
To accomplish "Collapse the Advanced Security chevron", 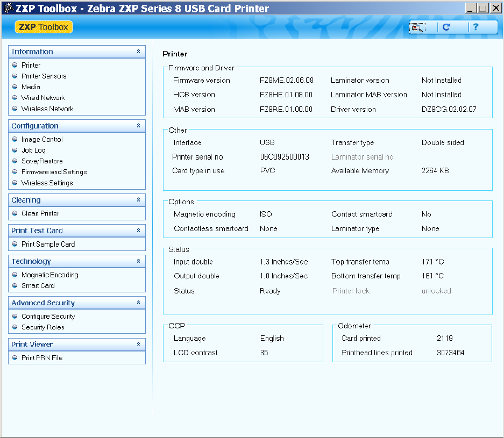I will pos(139,303).
